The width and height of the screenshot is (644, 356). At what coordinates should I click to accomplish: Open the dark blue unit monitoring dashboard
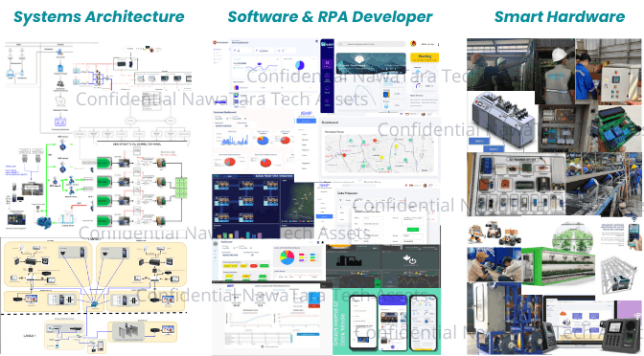(246, 206)
